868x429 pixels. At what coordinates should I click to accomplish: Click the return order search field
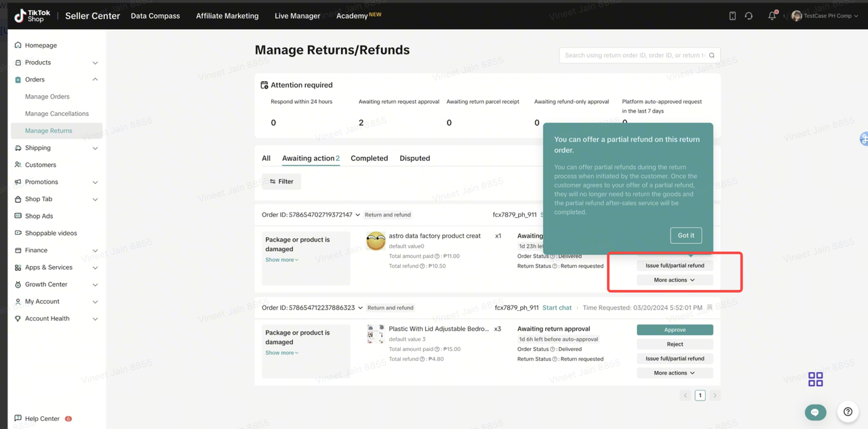tap(634, 56)
